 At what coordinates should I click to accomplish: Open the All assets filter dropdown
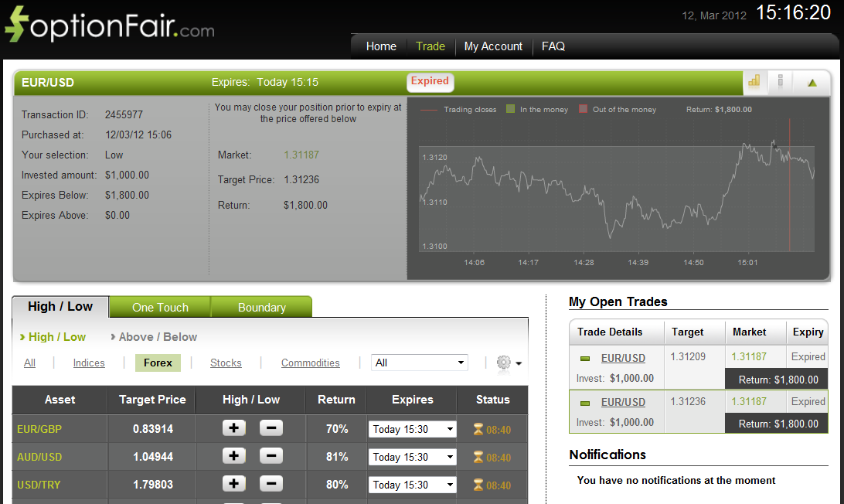pyautogui.click(x=419, y=362)
